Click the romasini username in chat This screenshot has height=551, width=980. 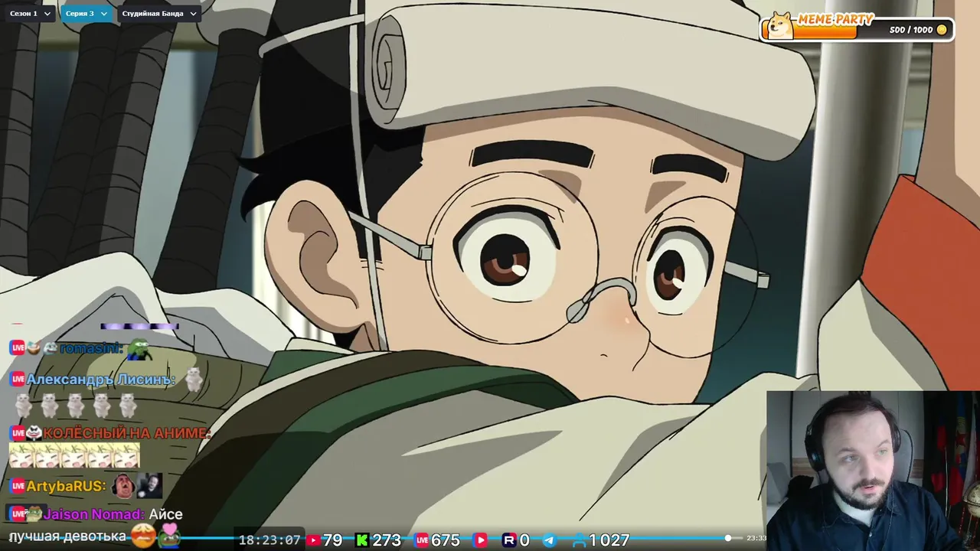90,348
